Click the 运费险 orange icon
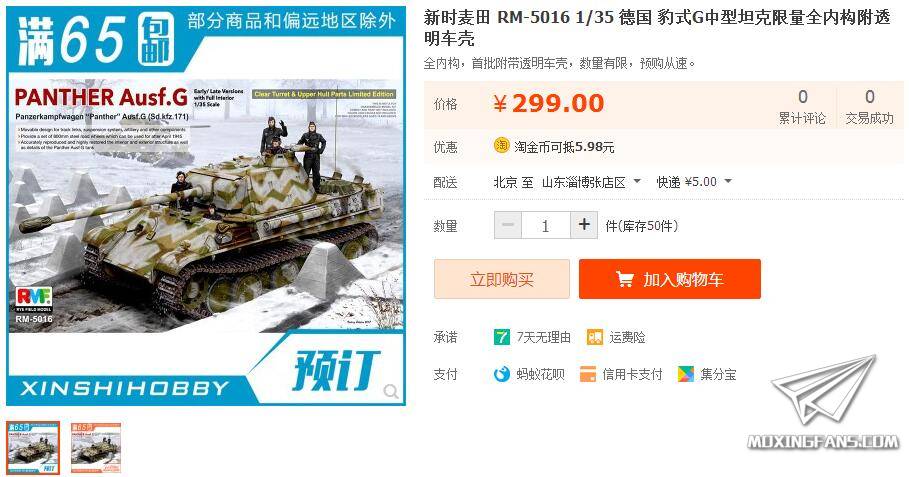909x477 pixels. pos(595,337)
